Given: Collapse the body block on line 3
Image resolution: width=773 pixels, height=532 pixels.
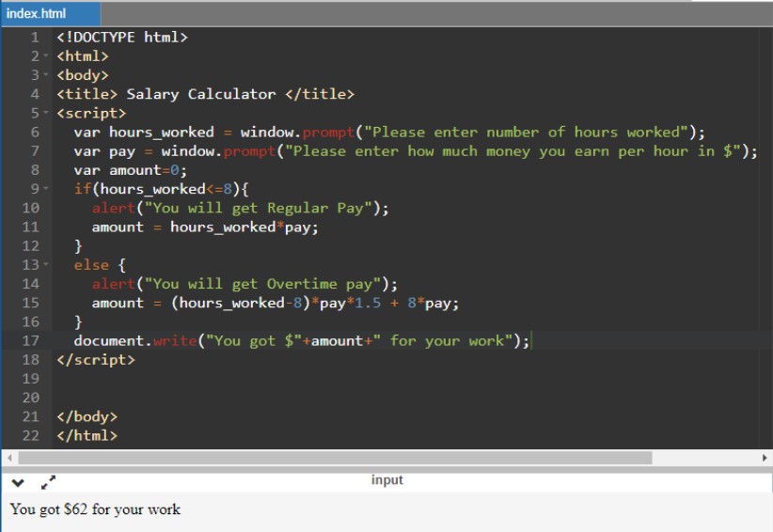Looking at the screenshot, I should tap(46, 75).
